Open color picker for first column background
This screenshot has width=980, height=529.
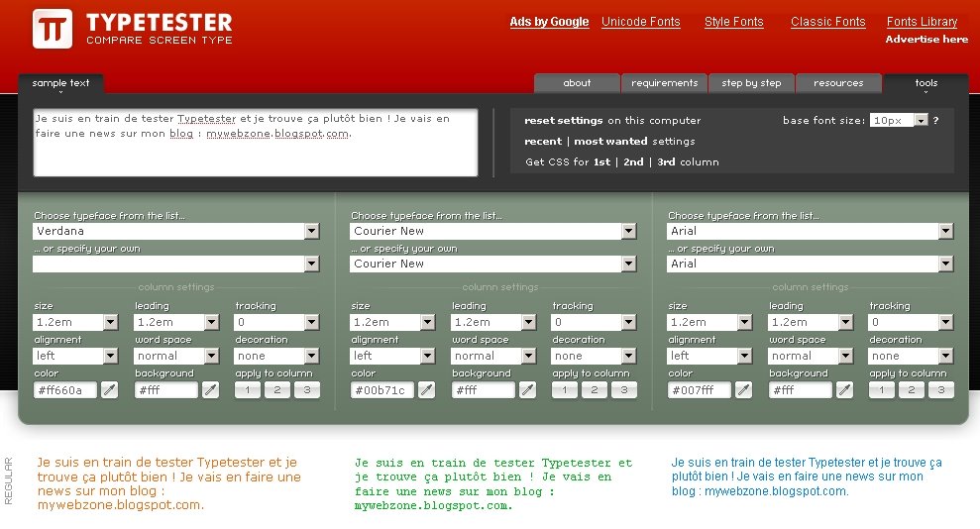211,390
